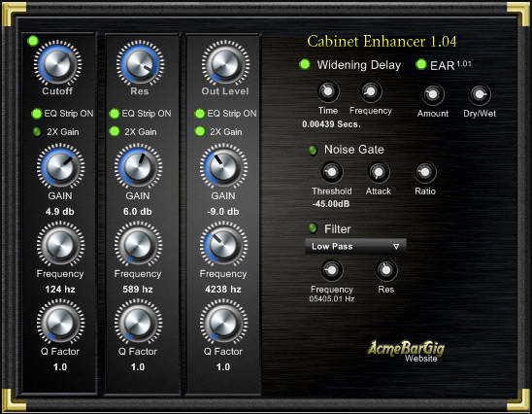Click the Cutoff column Q Factor value 1.0
532x414 pixels.
(x=60, y=367)
